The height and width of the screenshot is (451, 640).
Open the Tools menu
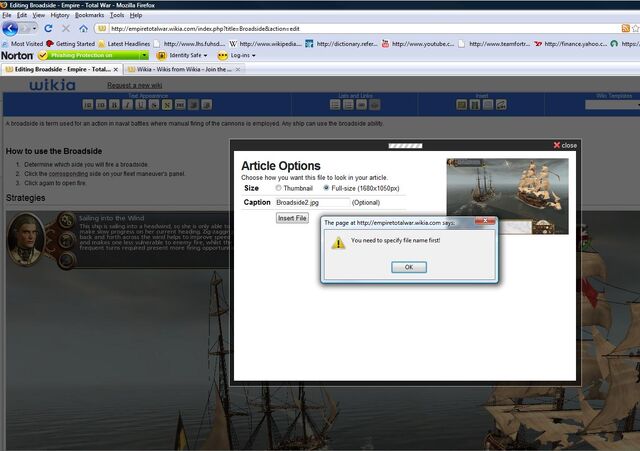(x=117, y=15)
